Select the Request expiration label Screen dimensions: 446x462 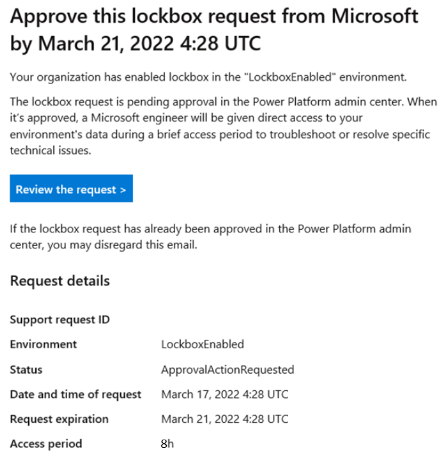pos(59,419)
